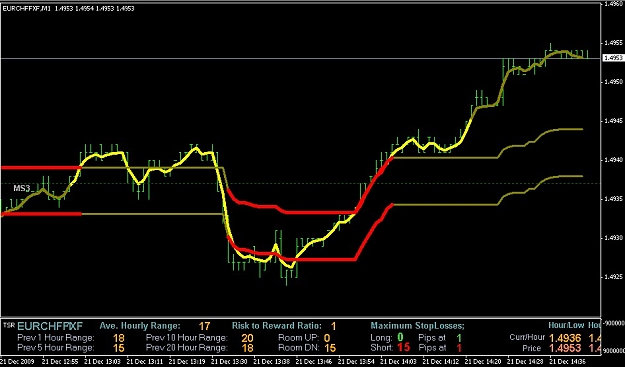This screenshot has height=367, width=625.
Task: Click the Ave. Hourly Range label
Action: (140, 326)
